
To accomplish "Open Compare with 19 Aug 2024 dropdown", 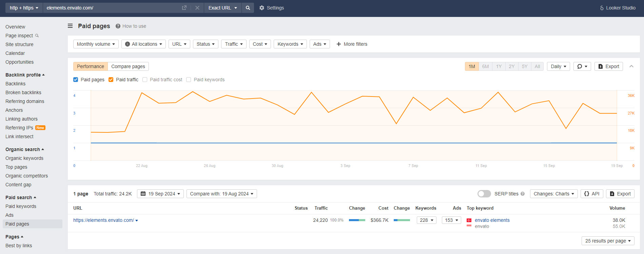I will pos(222,194).
